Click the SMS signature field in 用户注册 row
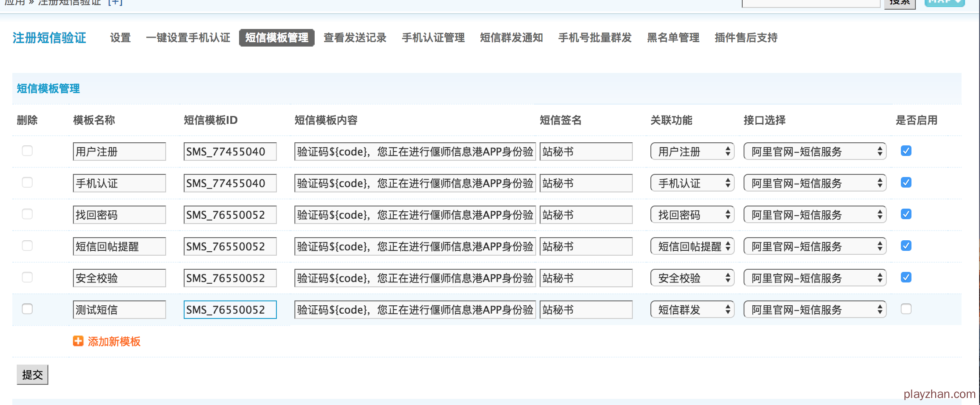This screenshot has width=980, height=405. [x=586, y=152]
